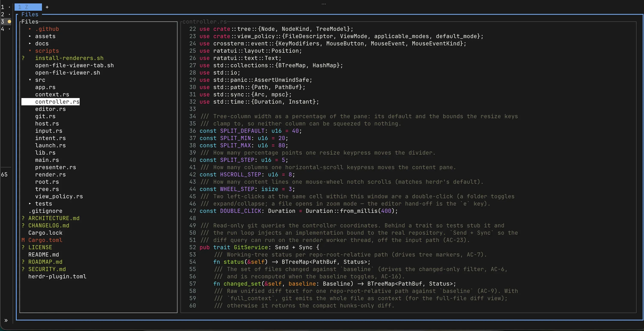The image size is (644, 331).
Task: Open untracked ARCHITECTURE.md file
Action: point(54,218)
